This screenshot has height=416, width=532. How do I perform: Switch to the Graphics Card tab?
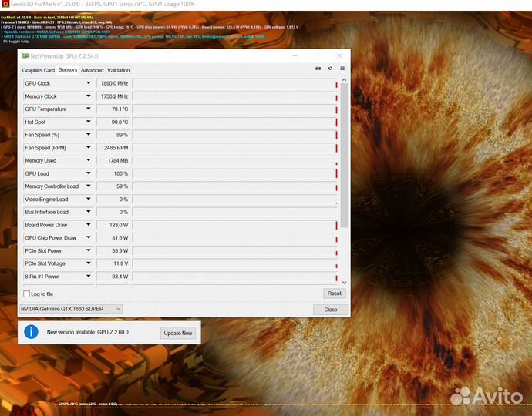[38, 70]
